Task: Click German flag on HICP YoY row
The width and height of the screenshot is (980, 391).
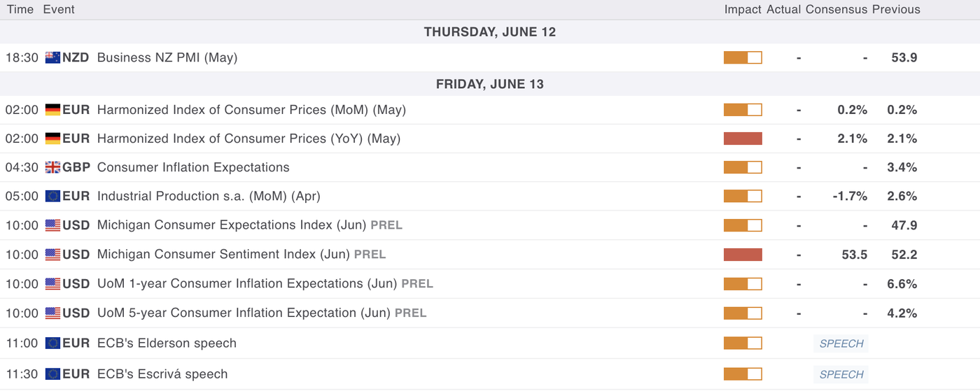Action: 52,138
